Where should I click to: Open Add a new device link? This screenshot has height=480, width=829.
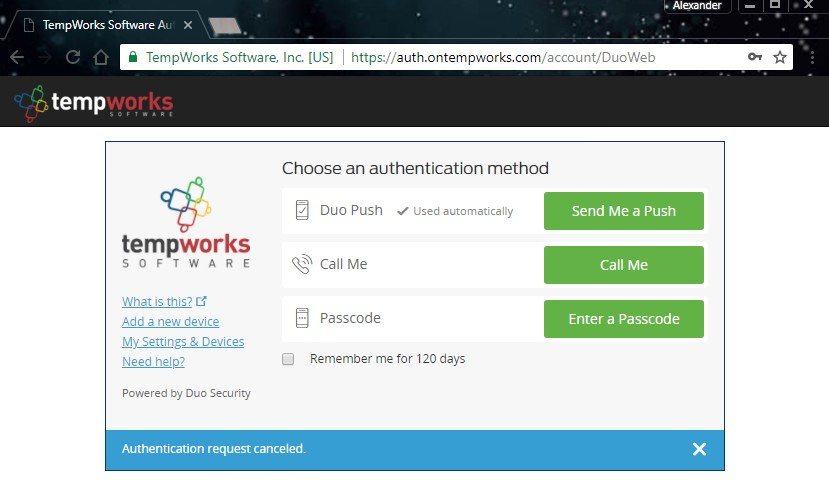pos(170,321)
